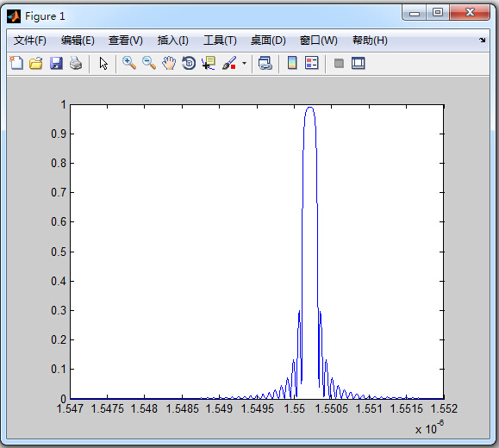This screenshot has height=448, width=499.
Task: Select the Edit Plot arrow tool
Action: (x=103, y=63)
